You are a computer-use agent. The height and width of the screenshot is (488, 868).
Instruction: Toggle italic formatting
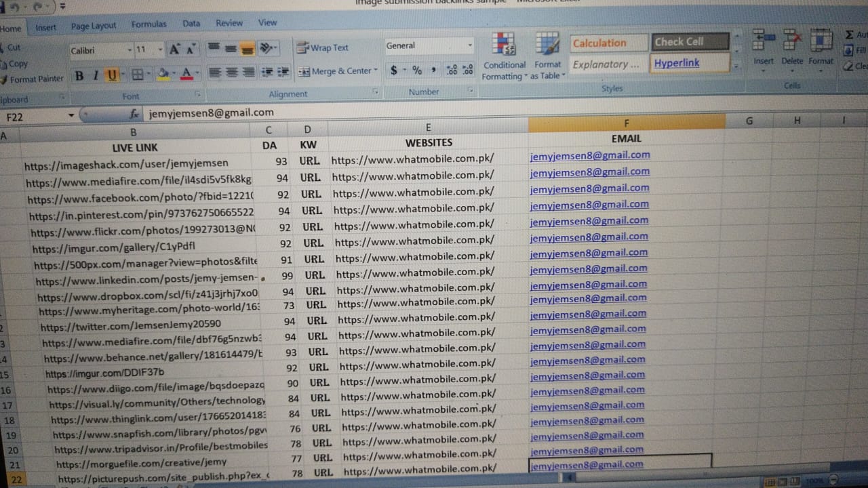pyautogui.click(x=96, y=75)
